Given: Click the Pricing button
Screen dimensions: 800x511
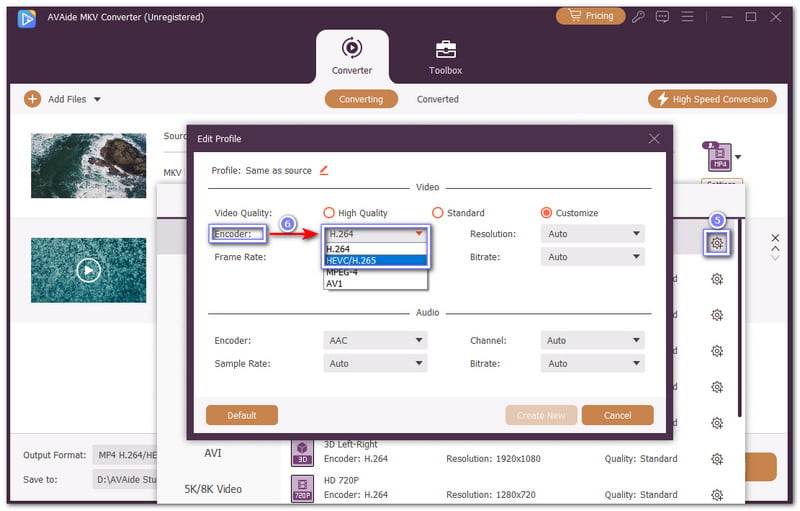Looking at the screenshot, I should (x=590, y=16).
